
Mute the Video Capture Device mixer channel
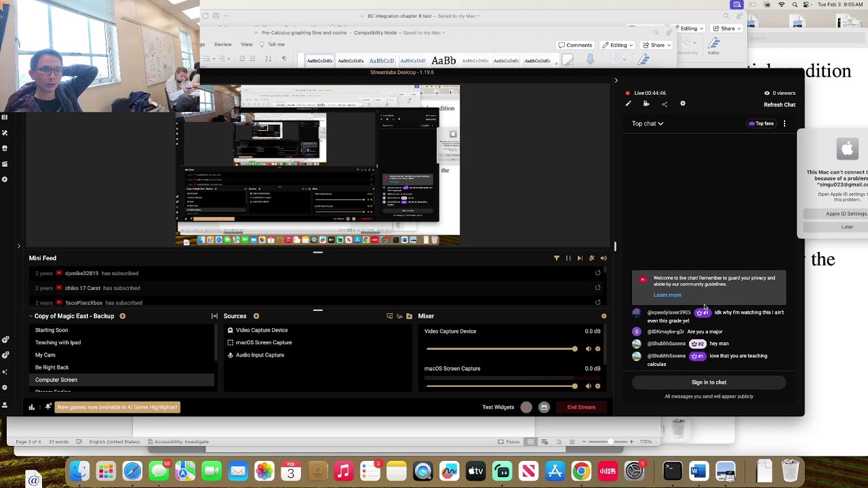(x=588, y=349)
